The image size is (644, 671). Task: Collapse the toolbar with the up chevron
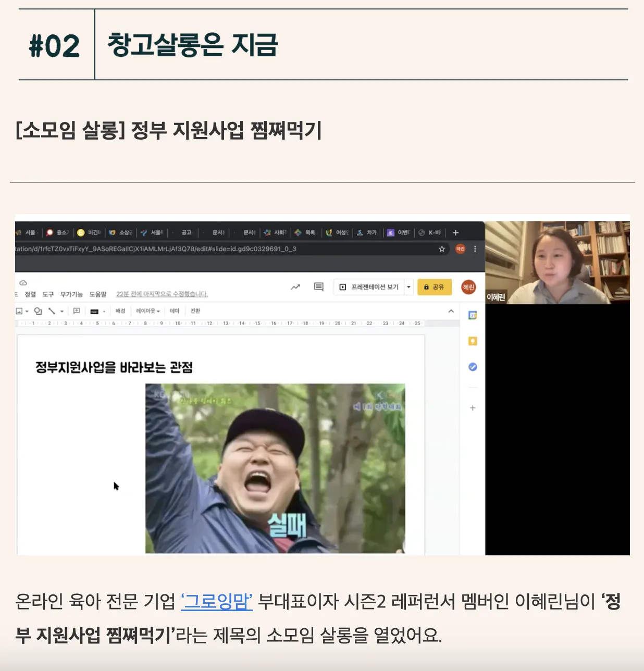click(451, 311)
